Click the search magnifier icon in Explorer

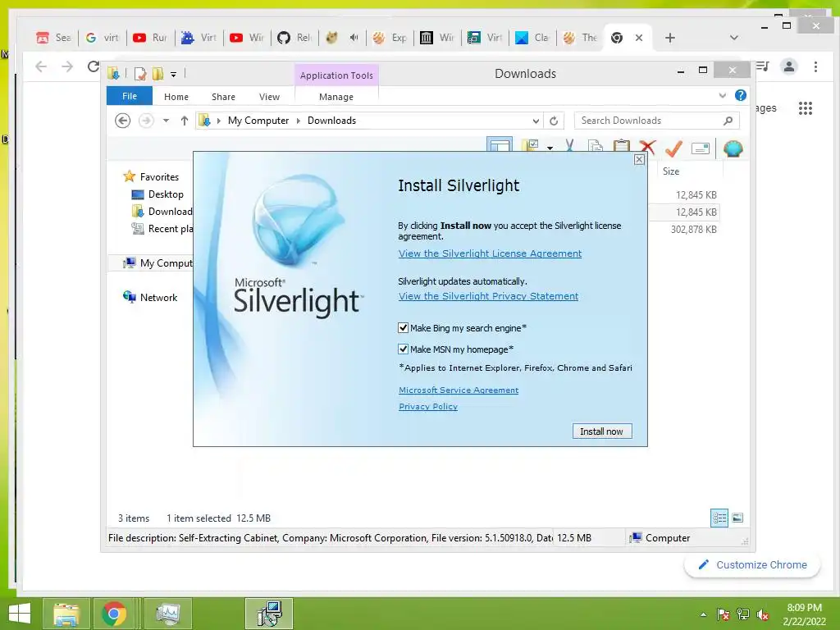(x=728, y=121)
